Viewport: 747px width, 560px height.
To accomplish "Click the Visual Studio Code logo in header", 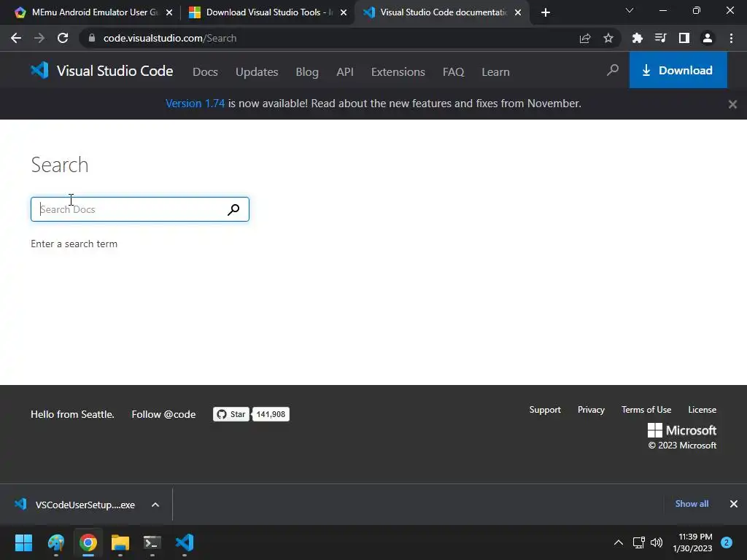I will (x=101, y=71).
